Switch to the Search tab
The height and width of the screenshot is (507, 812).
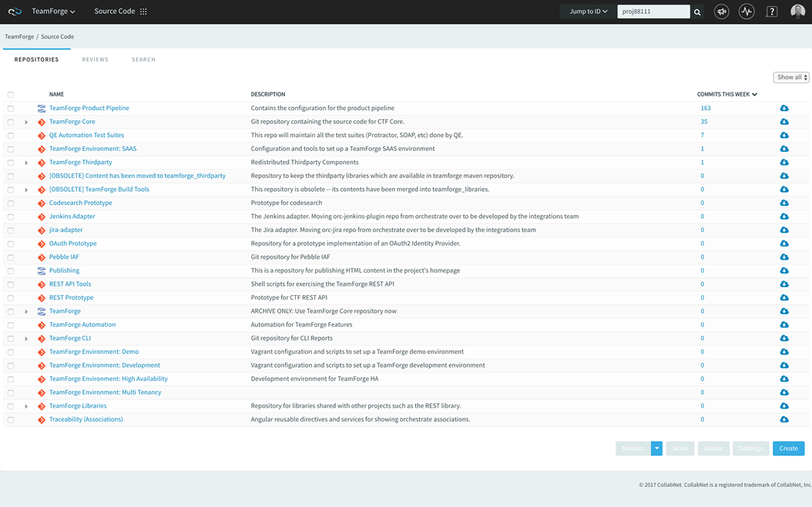click(143, 59)
